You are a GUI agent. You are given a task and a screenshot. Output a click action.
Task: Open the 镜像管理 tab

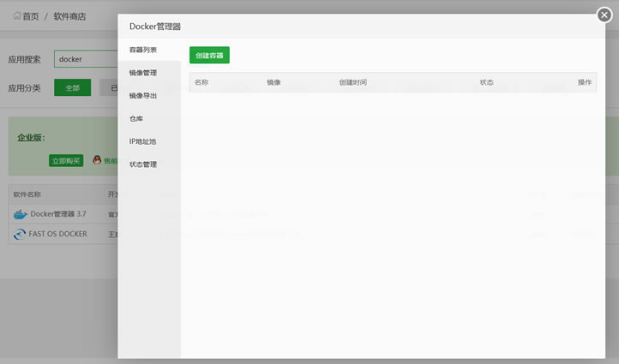tap(143, 73)
